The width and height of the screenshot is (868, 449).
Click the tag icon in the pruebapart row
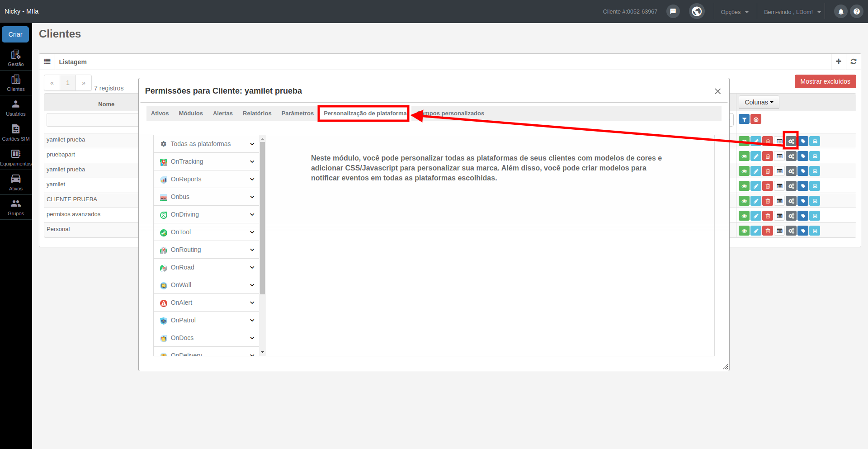coord(803,156)
